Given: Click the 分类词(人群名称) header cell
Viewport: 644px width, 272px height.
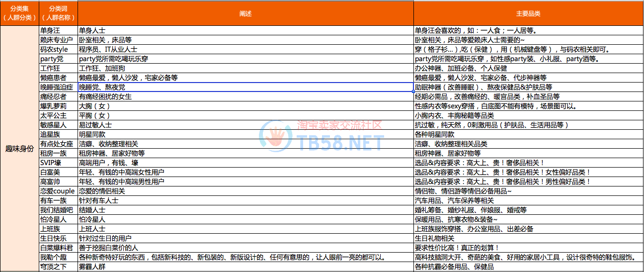Looking at the screenshot, I should click(58, 13).
